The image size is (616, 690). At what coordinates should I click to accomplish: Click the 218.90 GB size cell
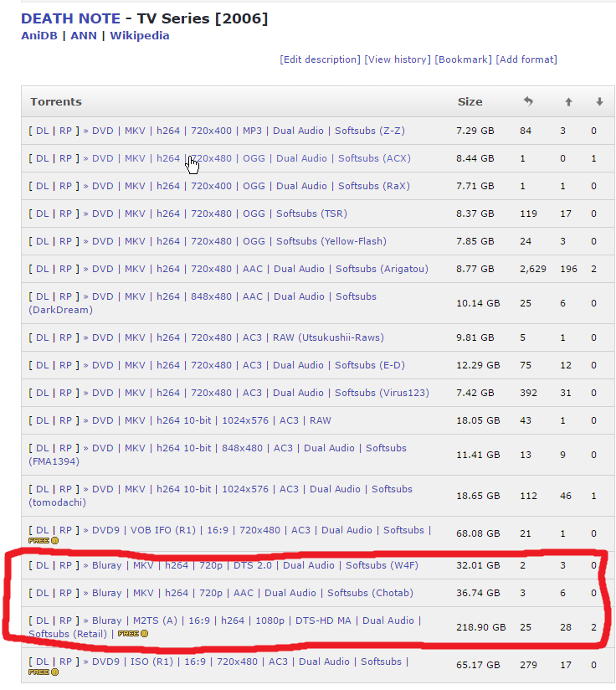pos(481,627)
